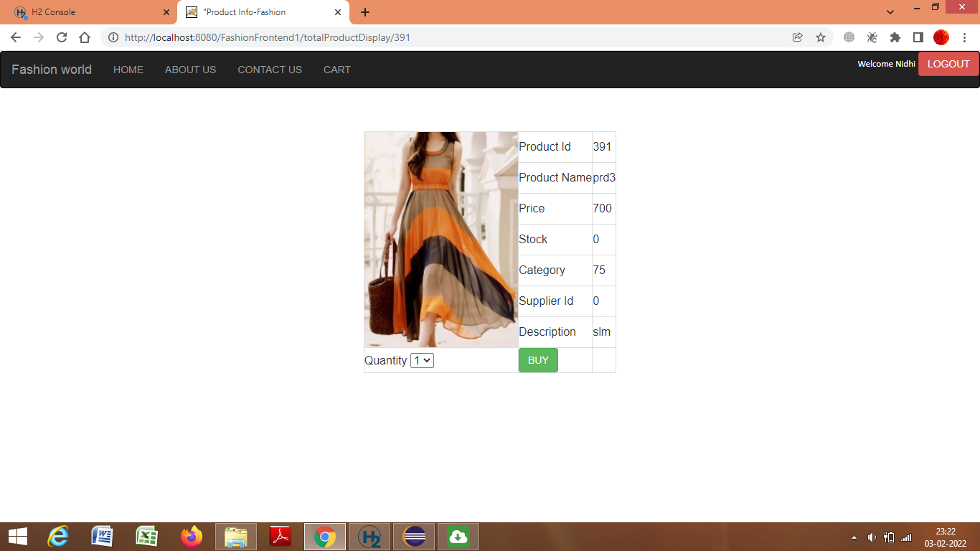
Task: Open the globe extension icon
Action: click(x=849, y=37)
